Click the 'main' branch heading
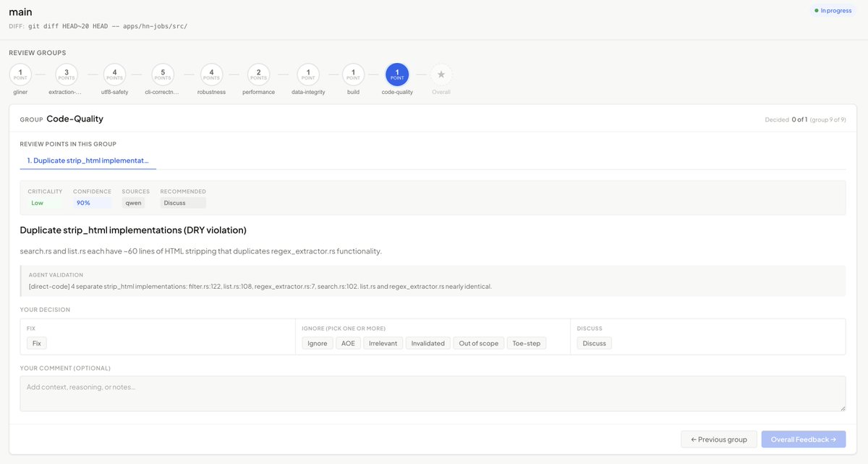This screenshot has width=868, height=464. tap(20, 12)
